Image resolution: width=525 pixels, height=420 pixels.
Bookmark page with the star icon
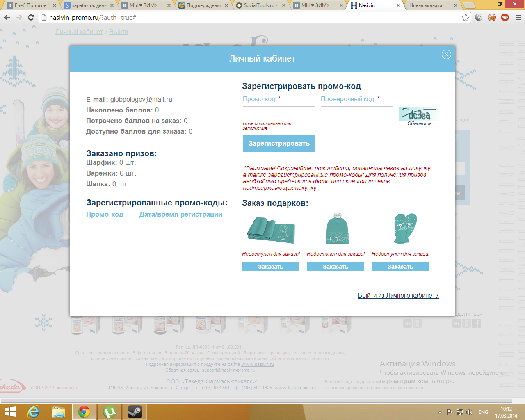[466, 18]
